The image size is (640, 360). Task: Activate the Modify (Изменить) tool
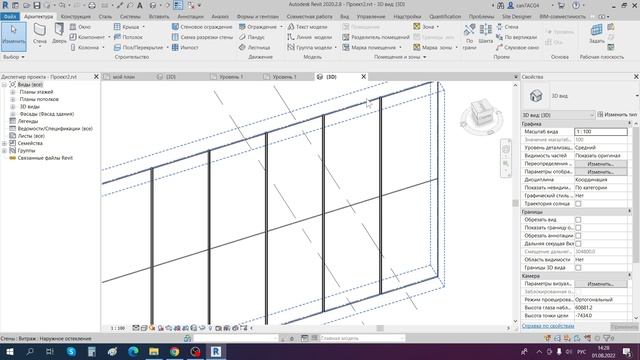[13, 36]
